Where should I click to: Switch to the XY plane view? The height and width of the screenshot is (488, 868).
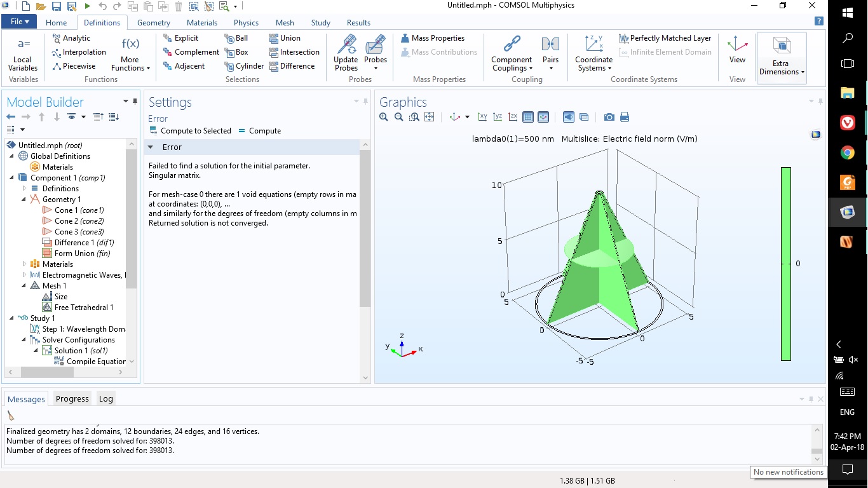[x=482, y=117]
